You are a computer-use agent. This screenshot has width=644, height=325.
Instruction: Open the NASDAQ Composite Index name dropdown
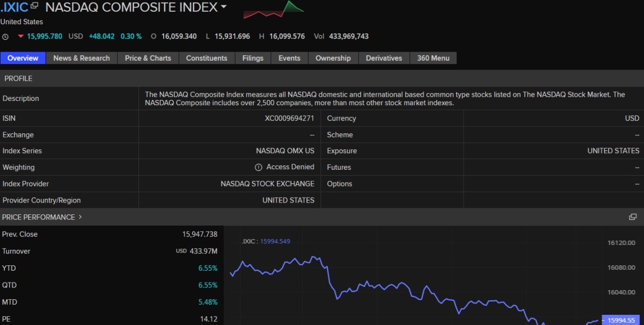224,7
